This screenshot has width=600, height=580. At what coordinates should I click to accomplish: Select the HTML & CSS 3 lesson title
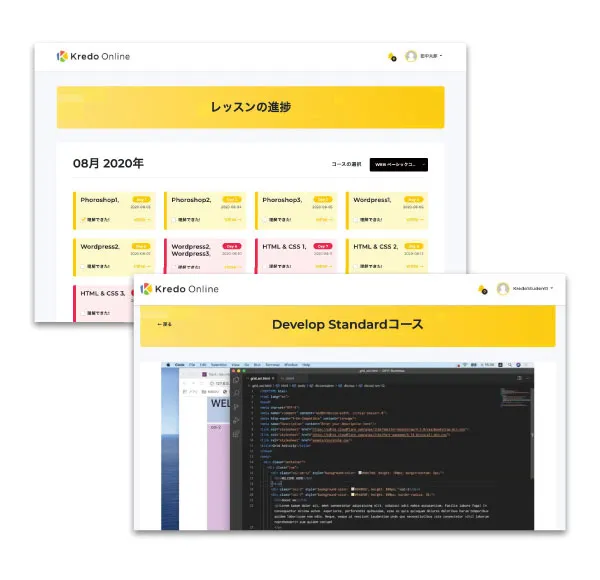click(103, 293)
